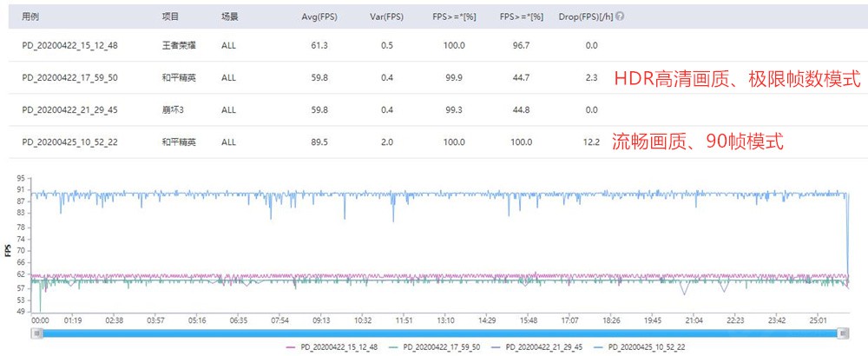Click the left handle of time range slider
868x356 pixels.
click(36, 333)
